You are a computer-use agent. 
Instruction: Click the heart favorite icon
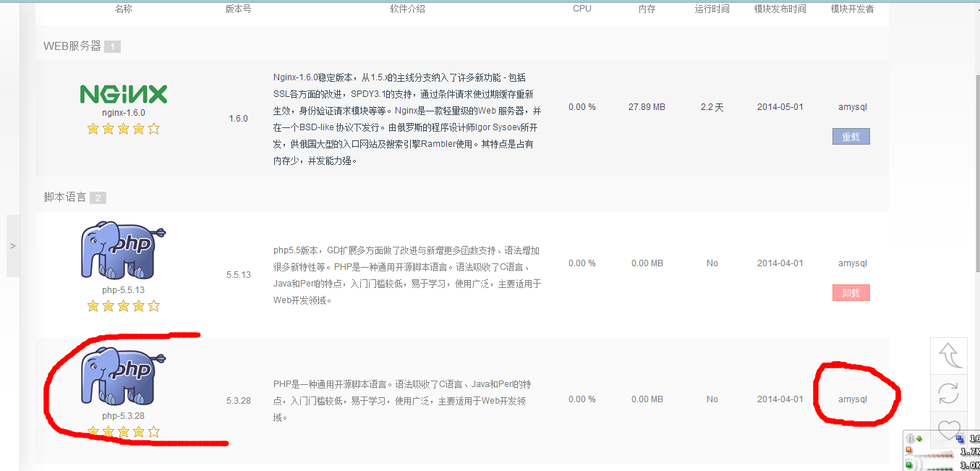pos(948,429)
